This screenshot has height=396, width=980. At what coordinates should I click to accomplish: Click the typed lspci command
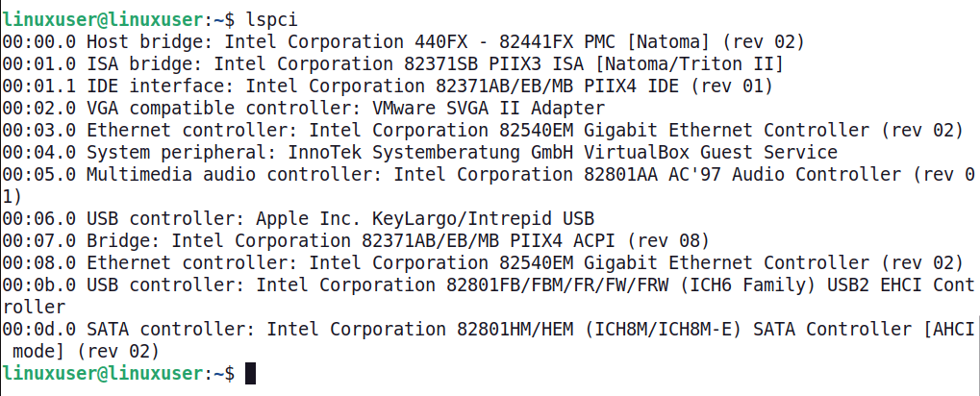tap(271, 19)
